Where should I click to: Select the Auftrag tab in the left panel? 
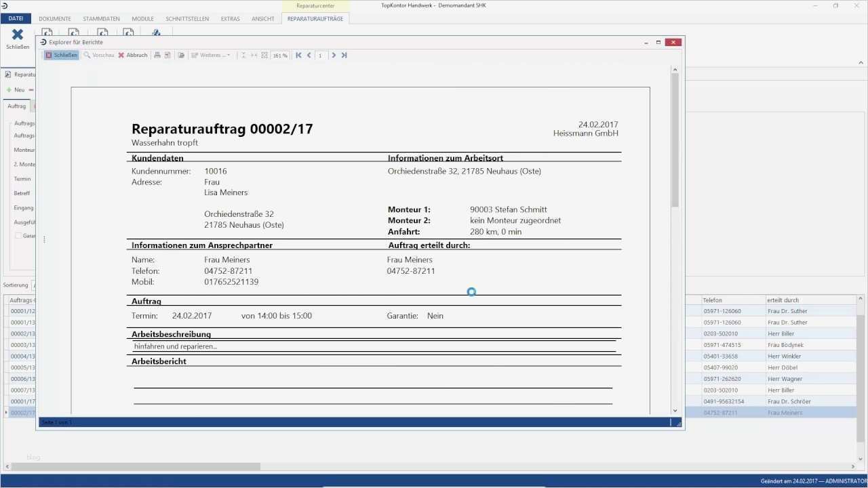16,106
